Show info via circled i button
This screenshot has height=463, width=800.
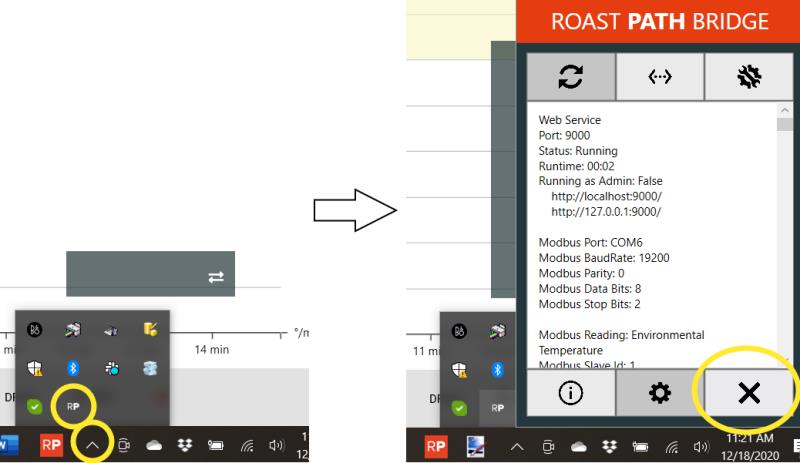[x=570, y=393]
